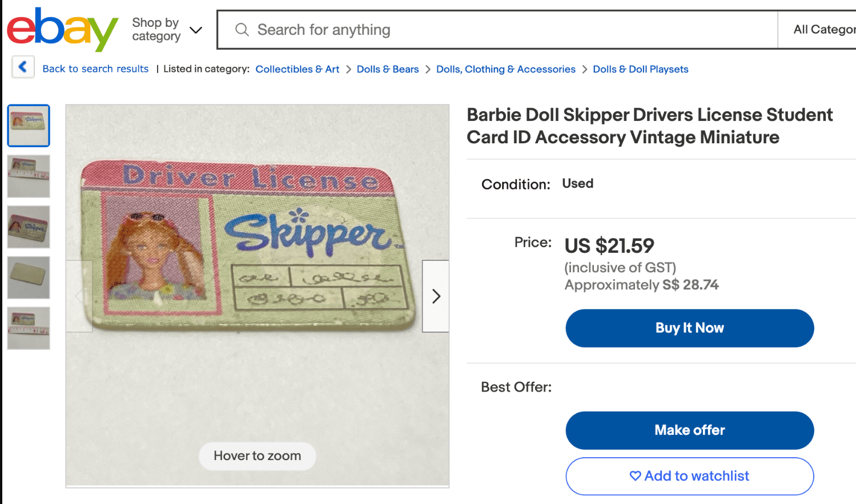Image resolution: width=856 pixels, height=504 pixels.
Task: Show next product image with right arrow
Action: click(436, 296)
